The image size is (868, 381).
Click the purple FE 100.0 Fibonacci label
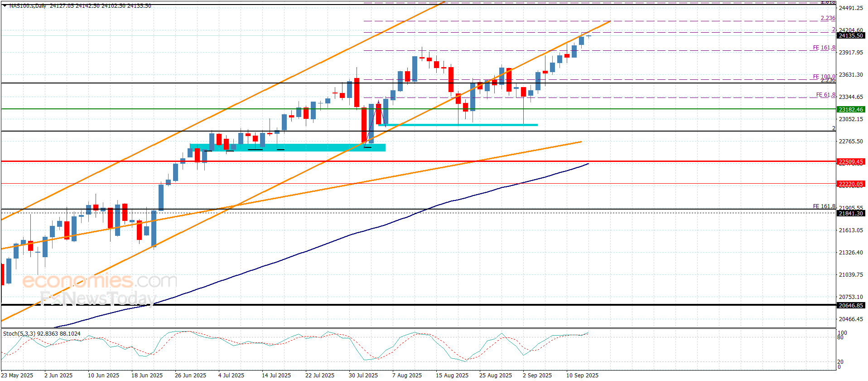tap(824, 77)
